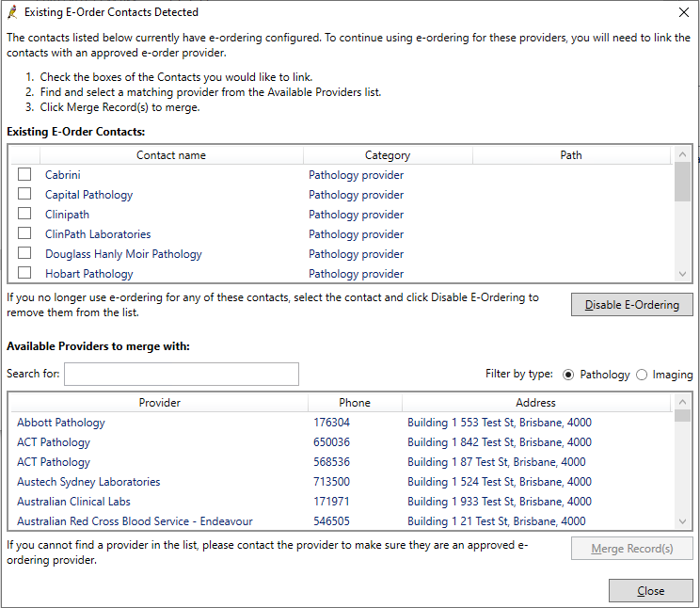Click the ClinPath Laboratories contact name
The height and width of the screenshot is (608, 700).
click(x=98, y=234)
